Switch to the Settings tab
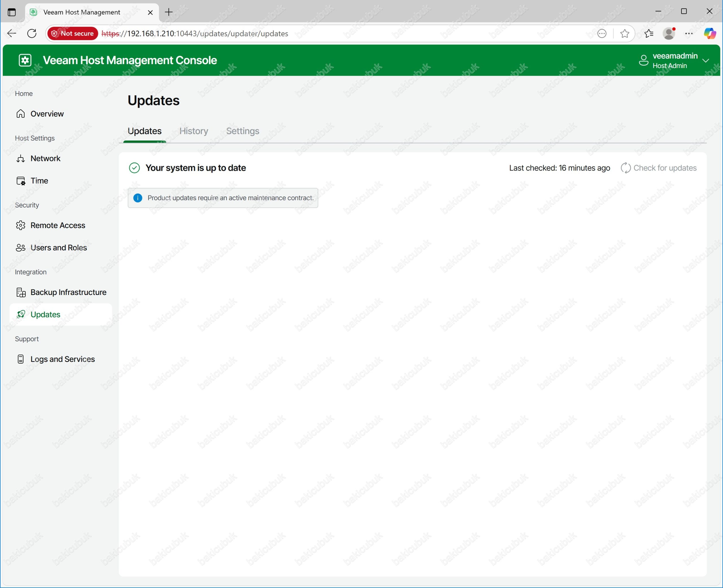Viewport: 723px width, 588px height. click(243, 131)
